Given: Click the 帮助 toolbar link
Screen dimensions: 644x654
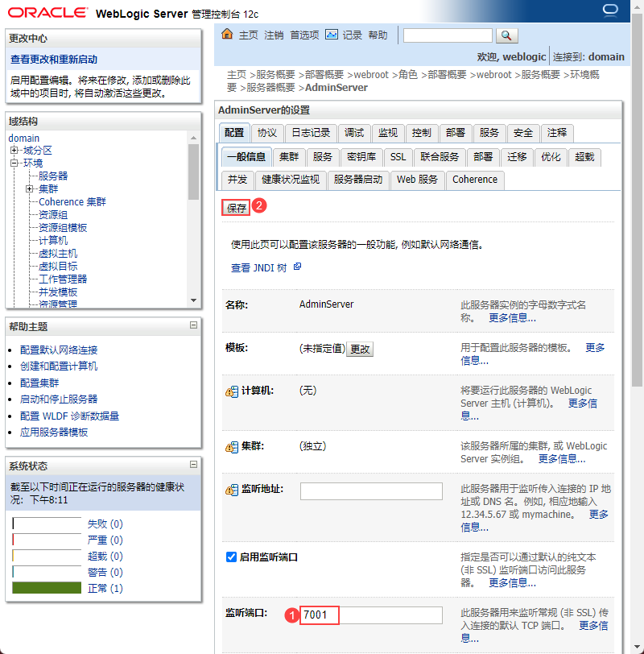Looking at the screenshot, I should [378, 35].
